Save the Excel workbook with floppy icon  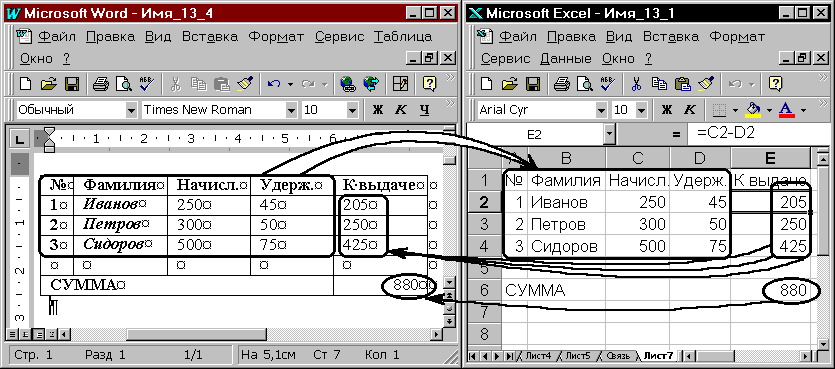click(x=533, y=84)
